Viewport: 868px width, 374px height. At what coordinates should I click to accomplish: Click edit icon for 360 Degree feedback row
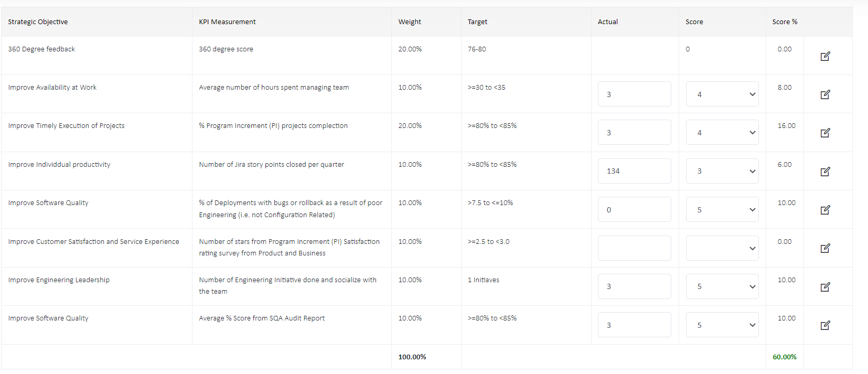pyautogui.click(x=825, y=56)
